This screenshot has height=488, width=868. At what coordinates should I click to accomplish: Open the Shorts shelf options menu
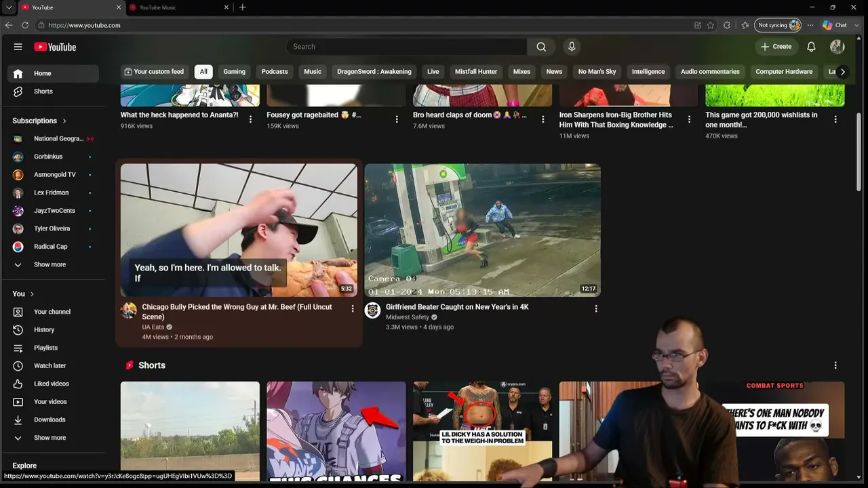tap(835, 365)
